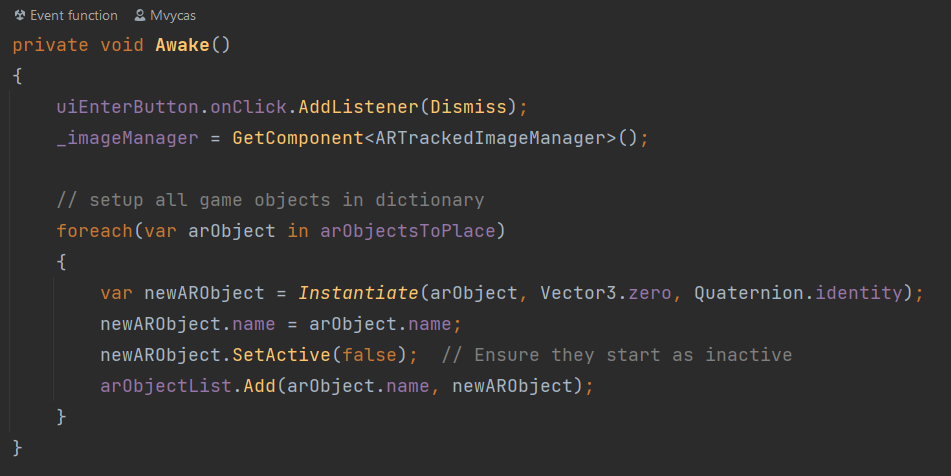Click the foreach keyword
The height and width of the screenshot is (476, 951).
[94, 231]
